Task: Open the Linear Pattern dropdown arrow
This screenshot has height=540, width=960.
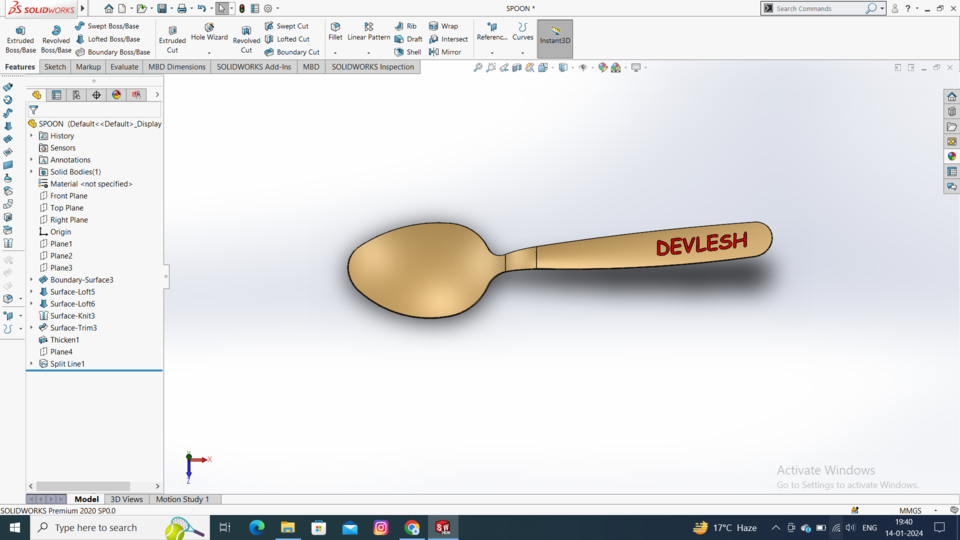Action: (369, 53)
